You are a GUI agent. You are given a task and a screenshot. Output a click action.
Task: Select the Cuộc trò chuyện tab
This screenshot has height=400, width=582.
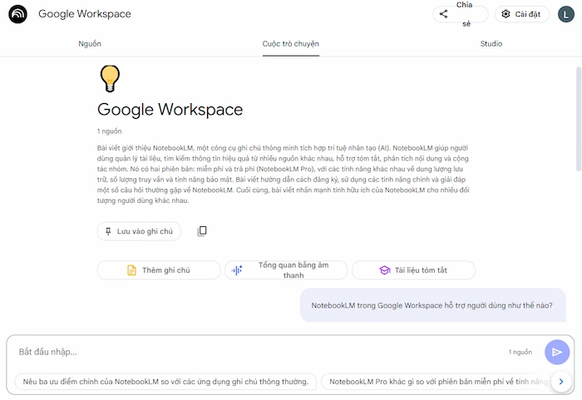pos(291,44)
